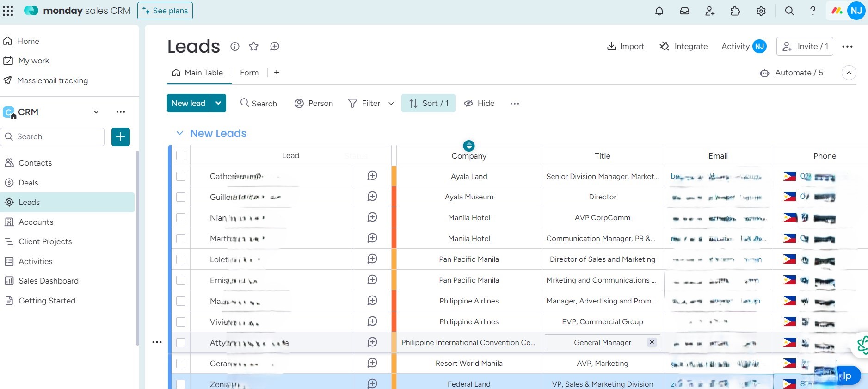Add the Leads board to favorites with star
Viewport: 868px width, 389px height.
click(253, 46)
